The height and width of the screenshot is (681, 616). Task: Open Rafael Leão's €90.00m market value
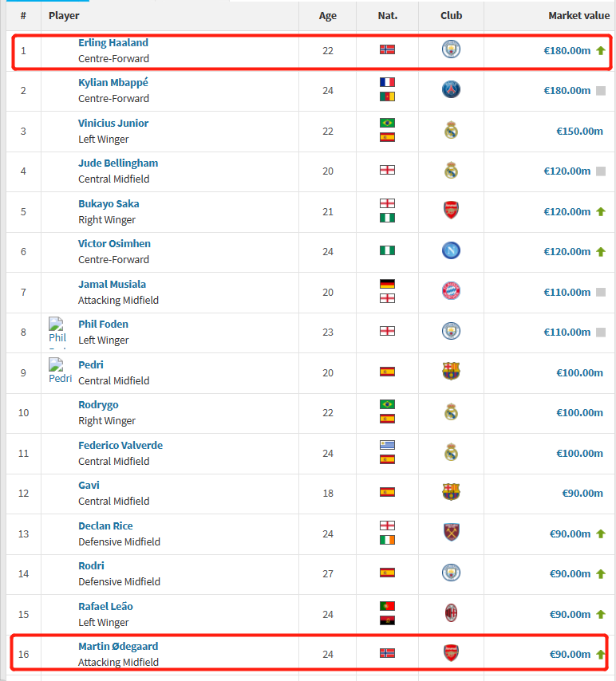(570, 614)
